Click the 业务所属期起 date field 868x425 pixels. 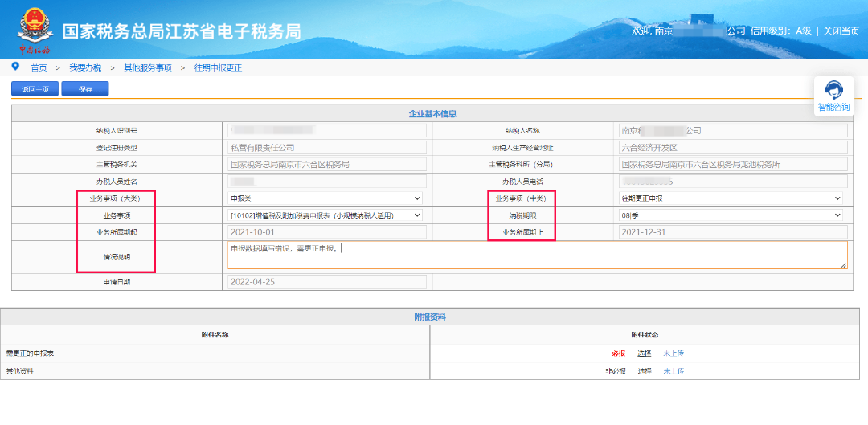pos(326,232)
